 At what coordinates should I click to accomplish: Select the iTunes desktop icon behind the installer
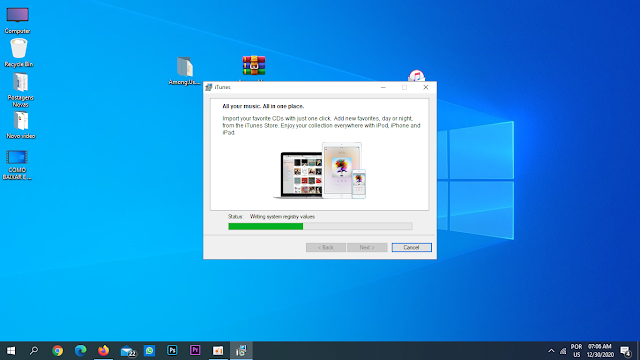pos(416,76)
